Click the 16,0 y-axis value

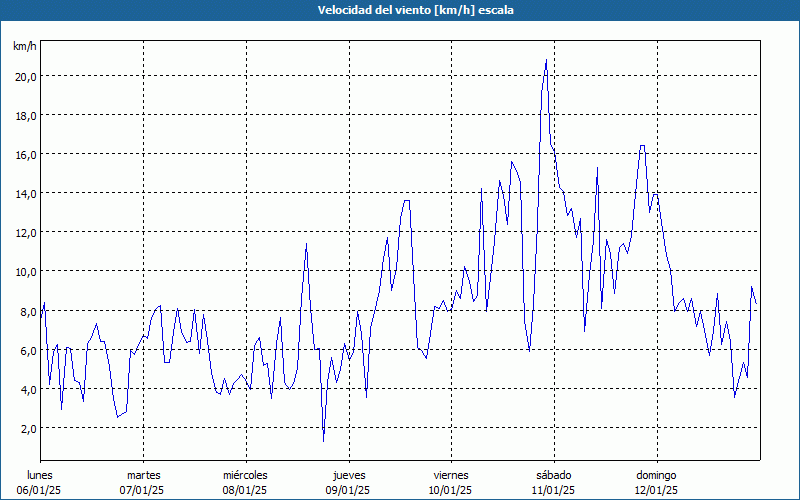coord(26,155)
